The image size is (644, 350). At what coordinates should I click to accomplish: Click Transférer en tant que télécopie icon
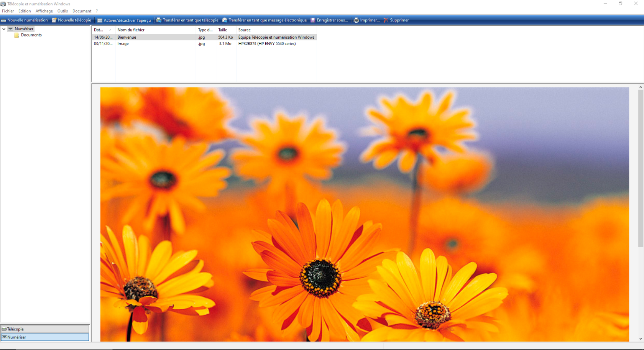pos(159,20)
